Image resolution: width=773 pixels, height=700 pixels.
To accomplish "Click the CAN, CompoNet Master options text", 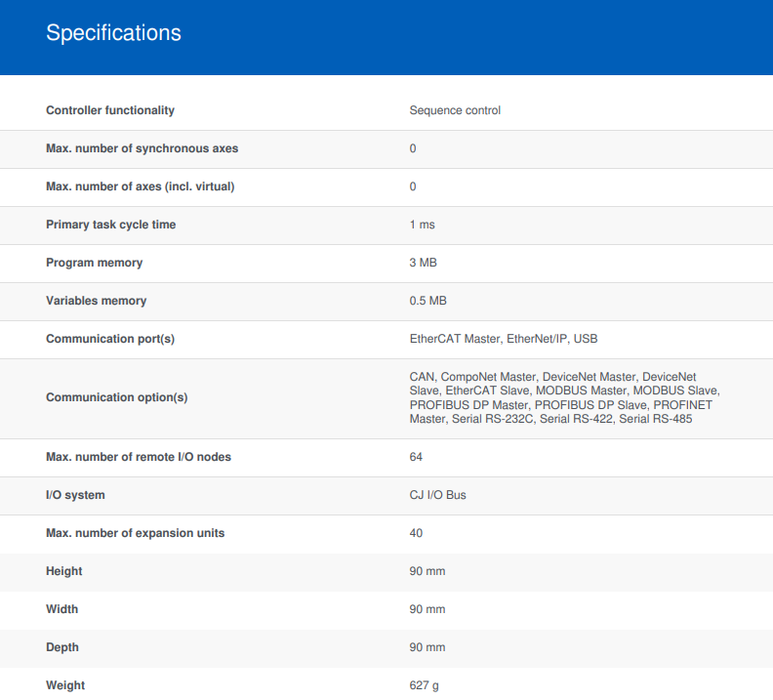I will click(564, 397).
